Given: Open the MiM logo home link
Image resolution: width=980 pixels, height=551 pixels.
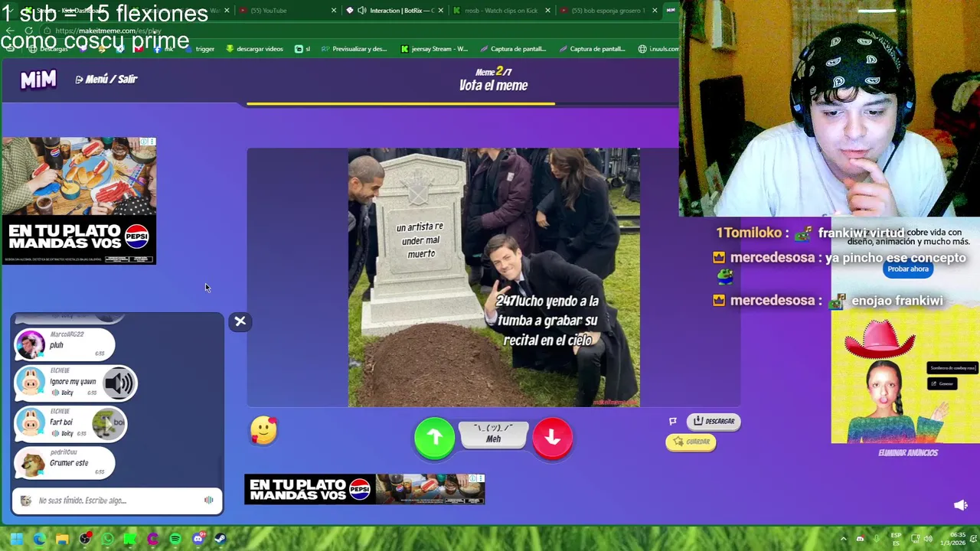Looking at the screenshot, I should click(x=38, y=80).
